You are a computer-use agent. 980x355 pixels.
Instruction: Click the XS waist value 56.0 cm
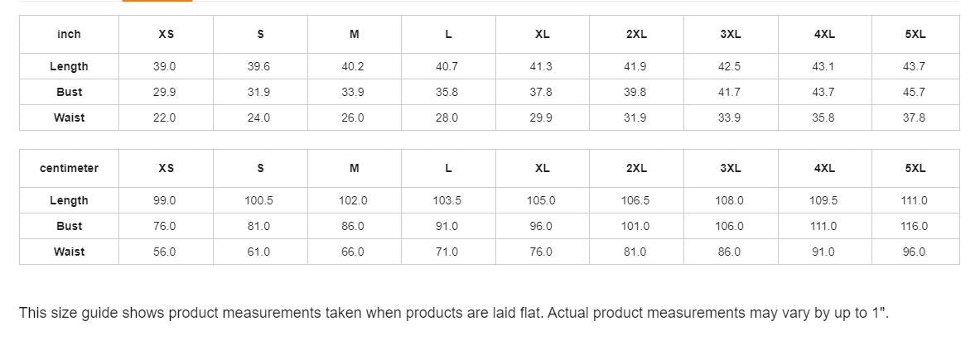(x=165, y=252)
